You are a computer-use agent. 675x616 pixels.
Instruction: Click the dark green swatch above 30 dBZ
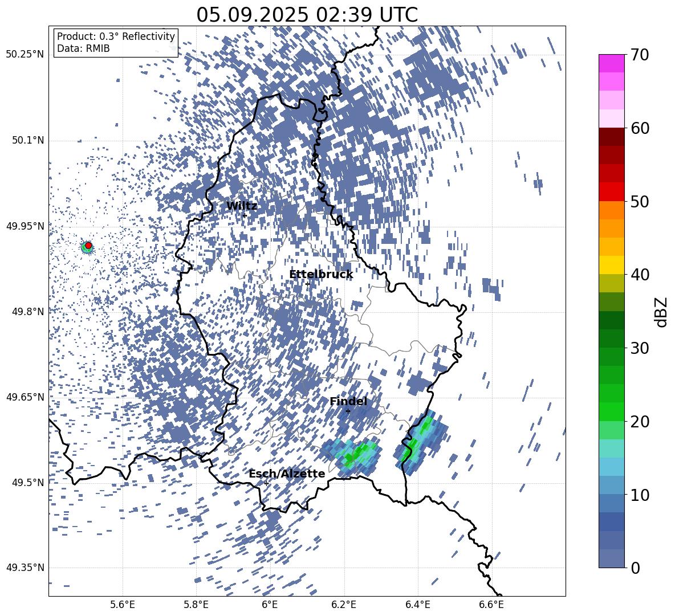tap(612, 338)
